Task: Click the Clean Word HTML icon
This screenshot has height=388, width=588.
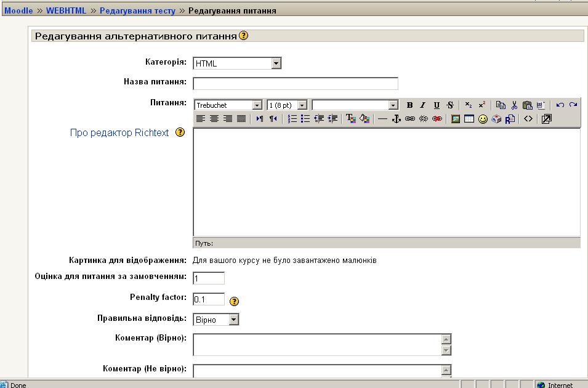Action: pos(541,105)
